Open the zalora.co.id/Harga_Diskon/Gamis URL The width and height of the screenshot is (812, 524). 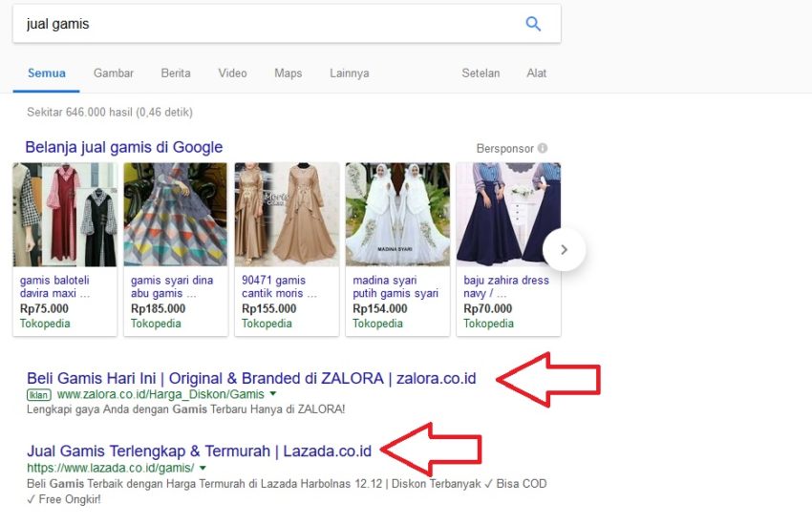pyautogui.click(x=160, y=394)
